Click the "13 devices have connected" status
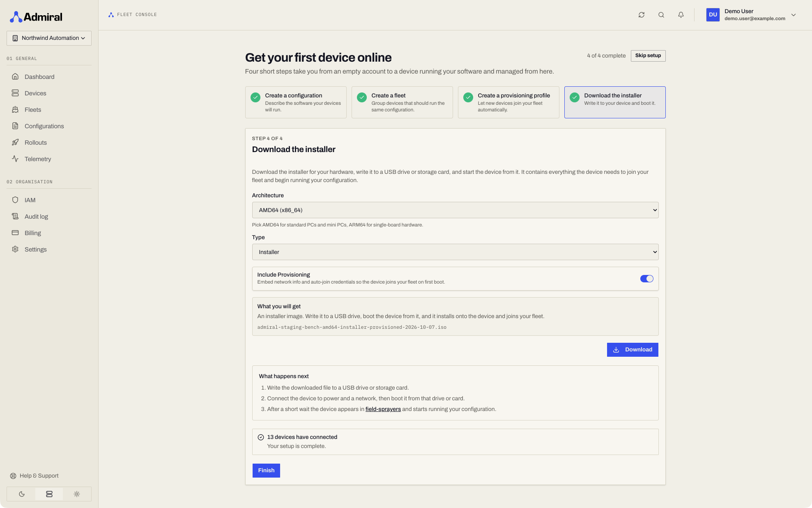 pos(302,437)
